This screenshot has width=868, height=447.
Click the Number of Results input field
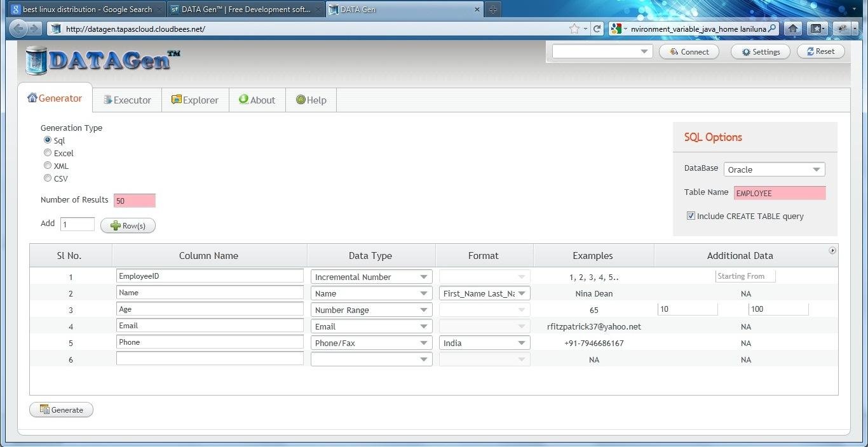pyautogui.click(x=133, y=200)
